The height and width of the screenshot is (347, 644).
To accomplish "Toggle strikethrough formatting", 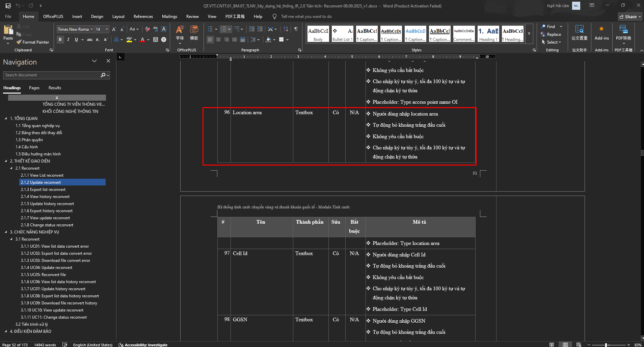I will (x=90, y=40).
